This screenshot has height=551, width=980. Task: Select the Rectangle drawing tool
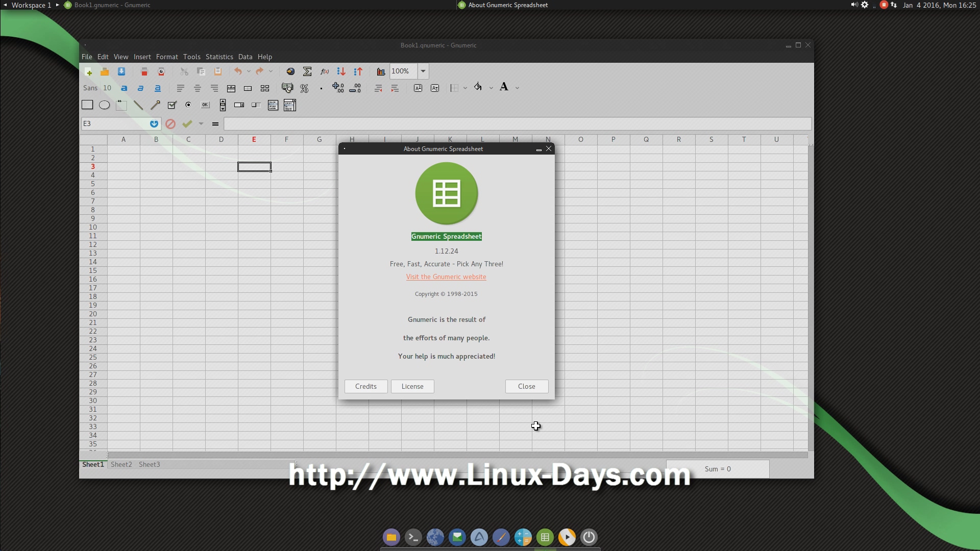87,105
